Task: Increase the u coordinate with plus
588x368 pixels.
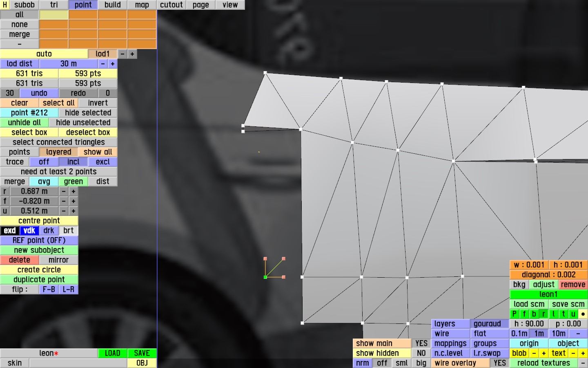Action: tap(73, 211)
